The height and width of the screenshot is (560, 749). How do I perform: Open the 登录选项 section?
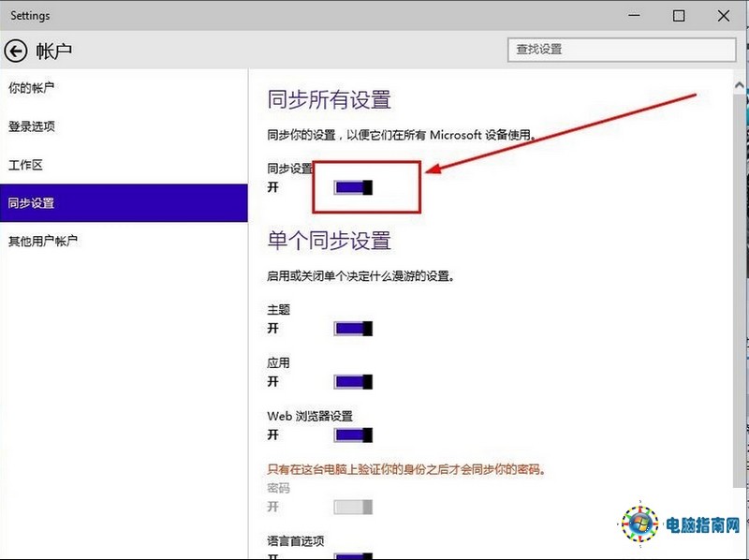click(125, 126)
